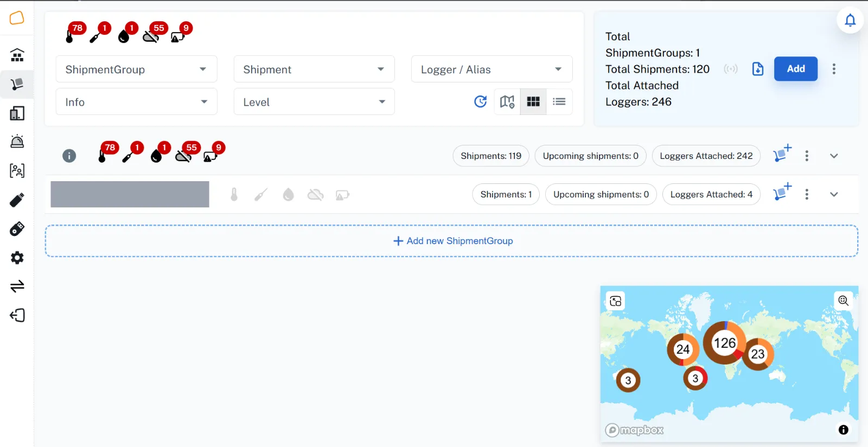Click the info icon in first group row
The height and width of the screenshot is (447, 868).
pos(69,156)
